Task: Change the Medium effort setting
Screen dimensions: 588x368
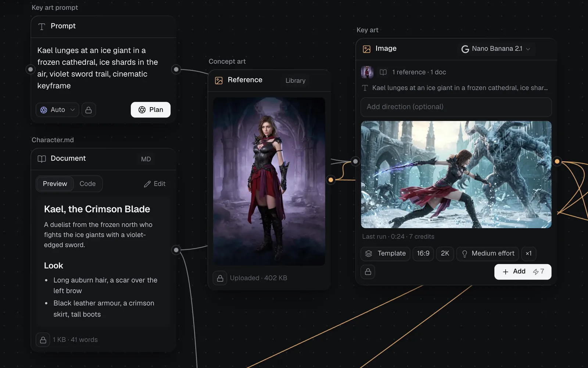Action: coord(488,254)
